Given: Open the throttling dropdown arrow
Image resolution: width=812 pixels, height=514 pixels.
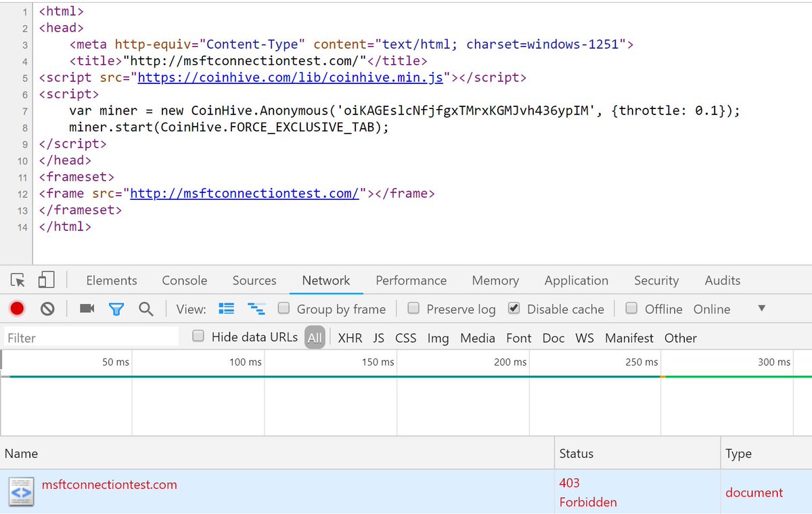Looking at the screenshot, I should [x=761, y=309].
